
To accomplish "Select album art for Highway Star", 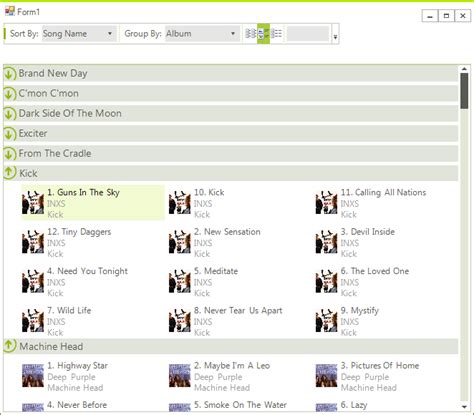I will pyautogui.click(x=33, y=376).
